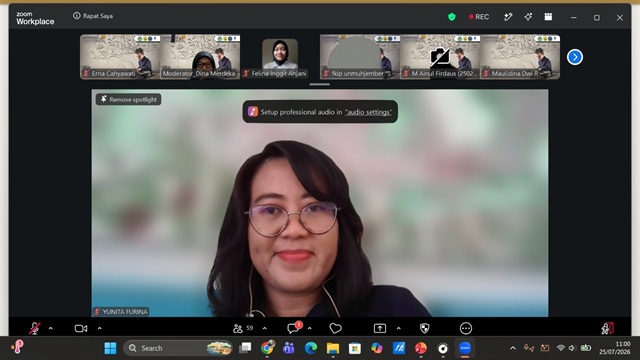Select M Ainul Firdaus's video thumbnail

(x=440, y=57)
